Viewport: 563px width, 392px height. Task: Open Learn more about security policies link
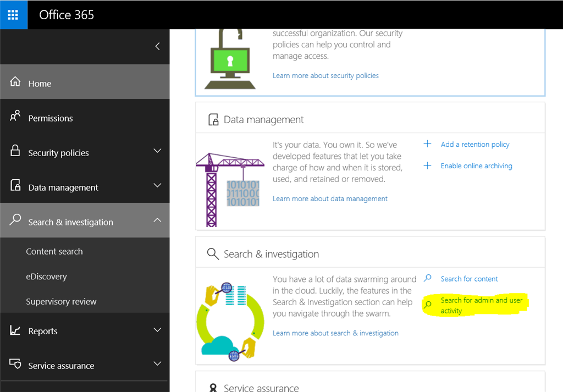(325, 75)
